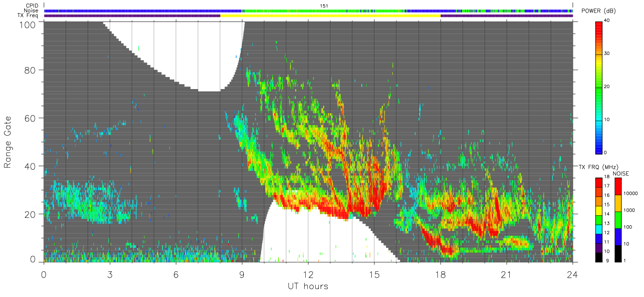Click the Noise row label

31,10
